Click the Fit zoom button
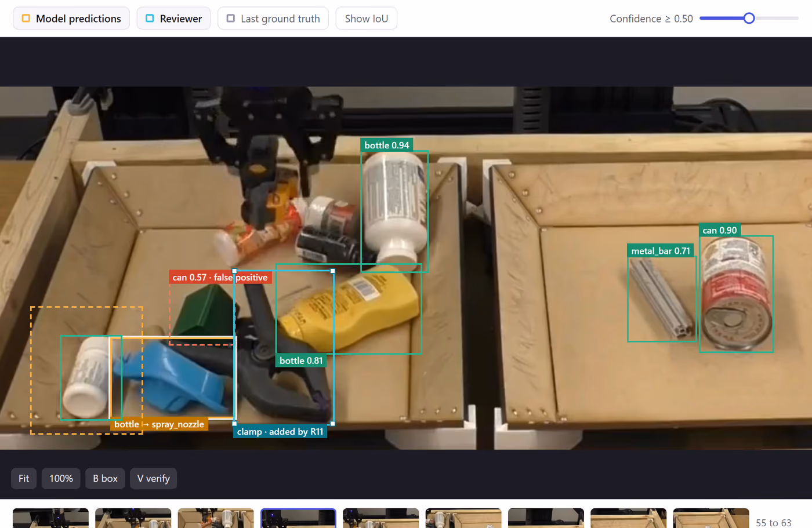 point(24,479)
